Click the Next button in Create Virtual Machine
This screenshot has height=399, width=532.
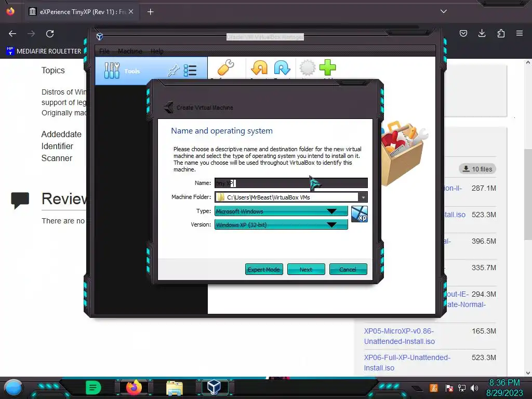pos(306,270)
